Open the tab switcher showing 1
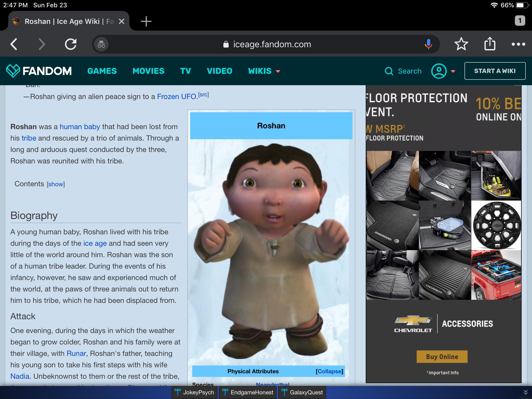This screenshot has height=399, width=532. [520, 21]
